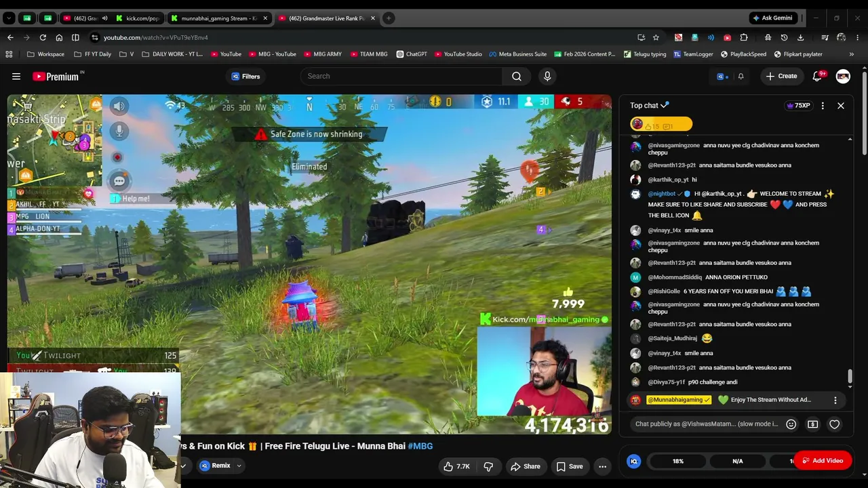Open the vidIQ Filters button
868x488 pixels.
(245, 77)
